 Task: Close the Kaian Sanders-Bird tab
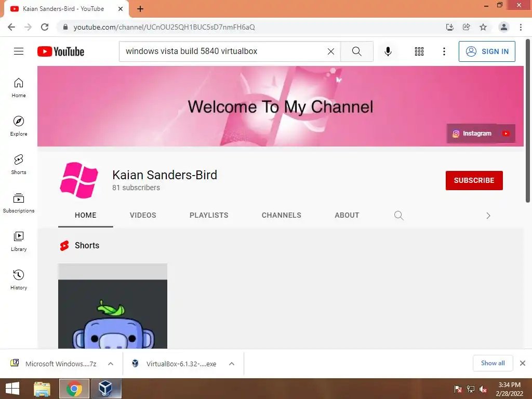coord(121,9)
